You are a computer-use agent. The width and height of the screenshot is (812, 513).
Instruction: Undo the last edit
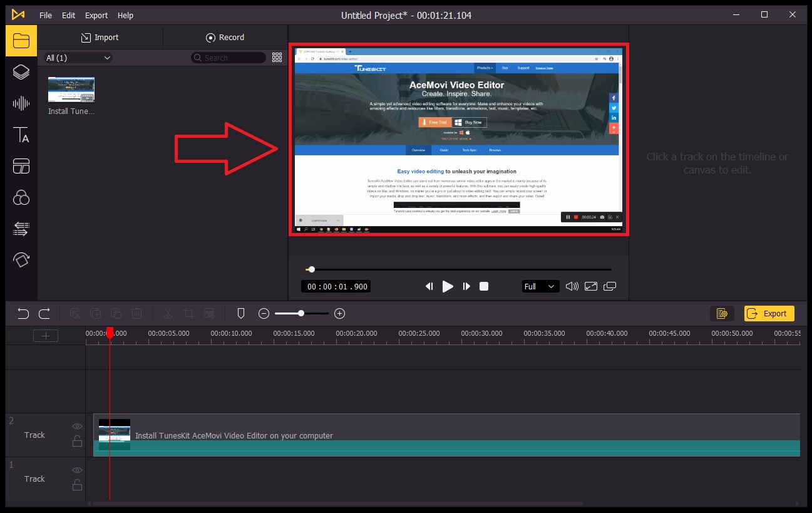(23, 313)
